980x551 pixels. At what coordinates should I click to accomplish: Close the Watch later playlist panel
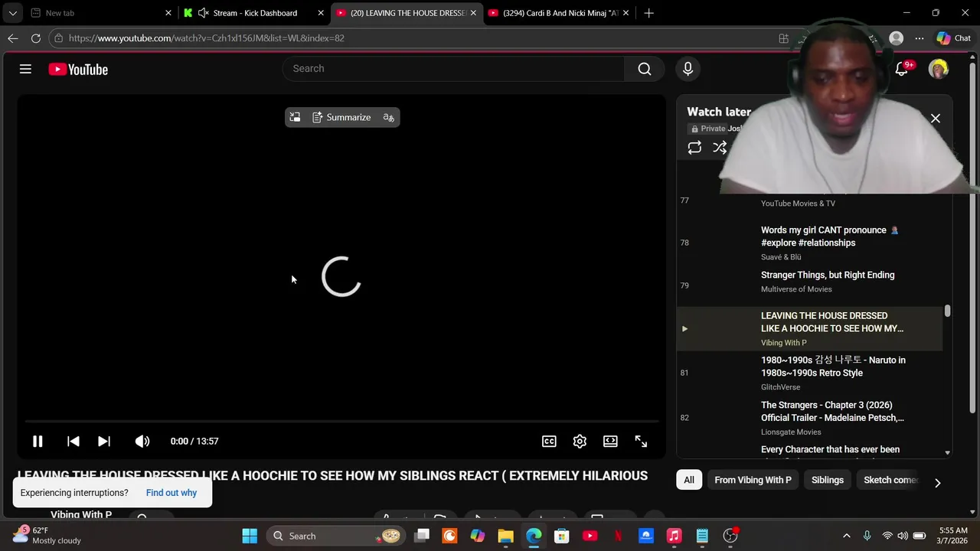tap(935, 119)
